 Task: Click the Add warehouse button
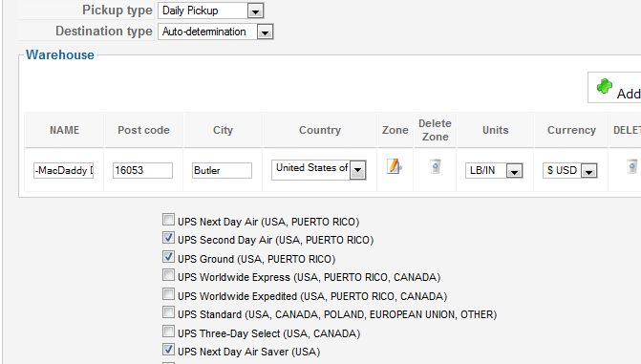[614, 88]
